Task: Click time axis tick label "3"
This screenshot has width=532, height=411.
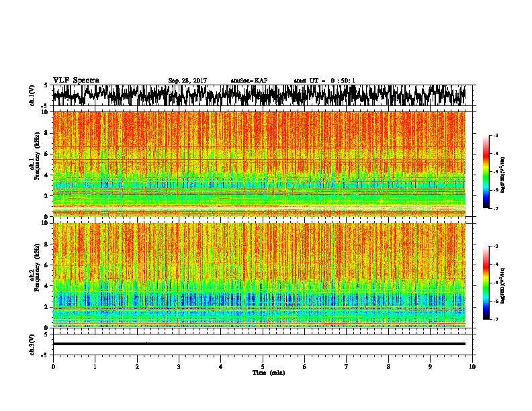Action: click(x=179, y=367)
